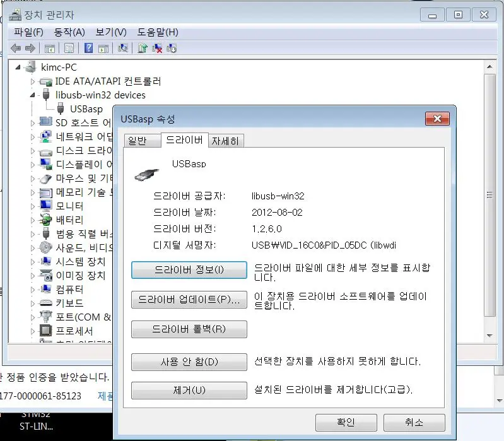Click the 네트워크 어댑터 icon
Image resolution: width=504 pixels, height=441 pixels.
[46, 137]
